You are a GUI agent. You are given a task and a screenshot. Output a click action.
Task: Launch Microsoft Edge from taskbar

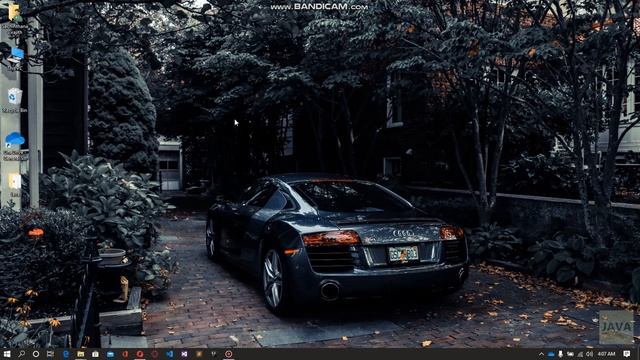point(66,354)
